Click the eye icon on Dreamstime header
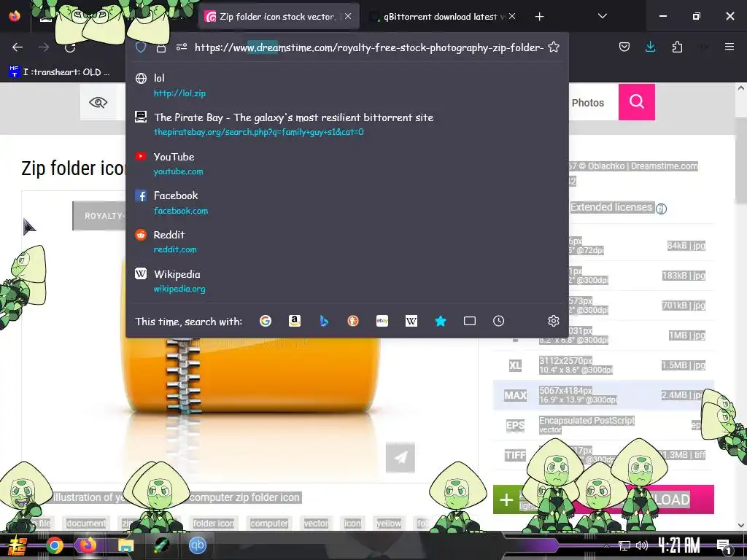Viewport: 747px width, 560px height. [98, 102]
